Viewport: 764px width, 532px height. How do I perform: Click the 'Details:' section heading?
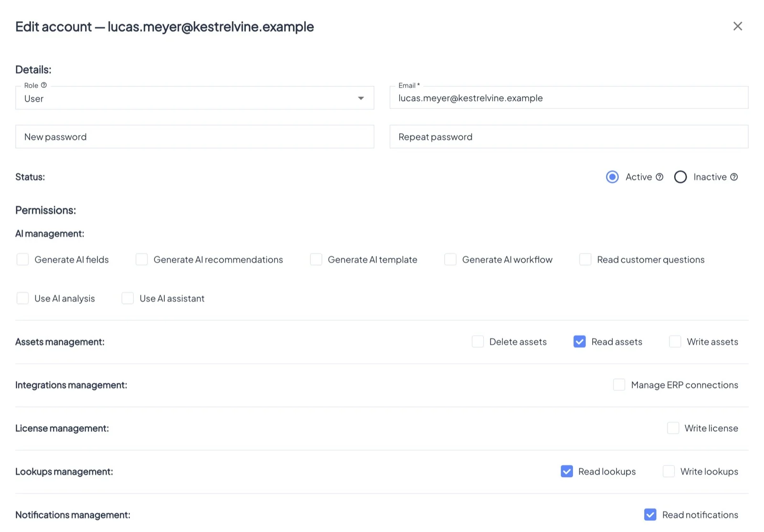click(x=33, y=70)
